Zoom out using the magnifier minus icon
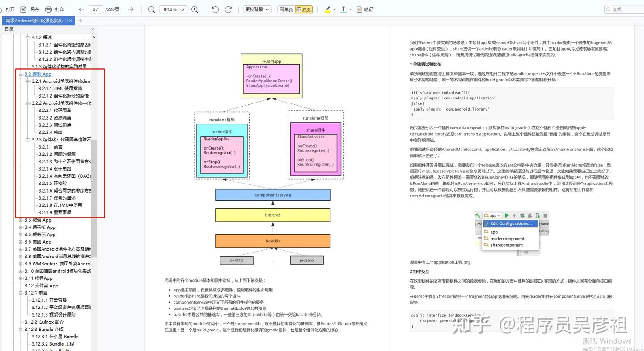The height and width of the screenshot is (351, 644). tap(152, 9)
